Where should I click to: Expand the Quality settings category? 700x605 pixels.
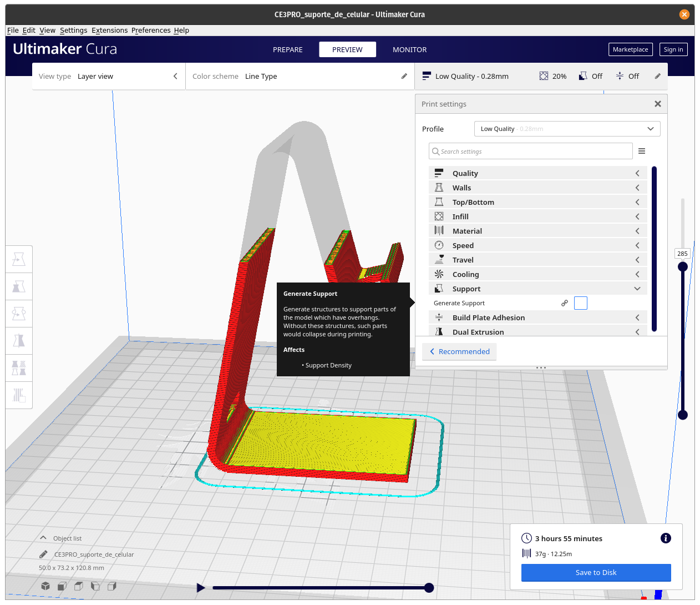(x=537, y=173)
